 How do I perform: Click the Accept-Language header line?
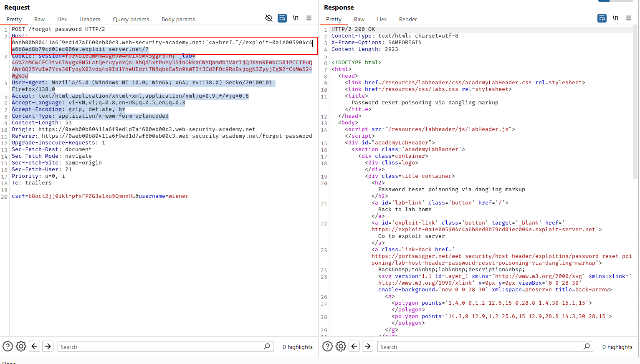(x=99, y=103)
